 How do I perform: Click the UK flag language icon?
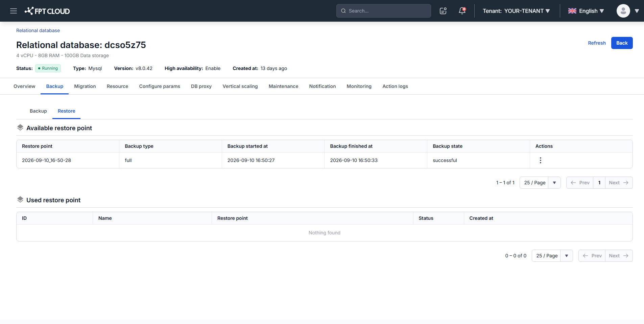pyautogui.click(x=572, y=11)
